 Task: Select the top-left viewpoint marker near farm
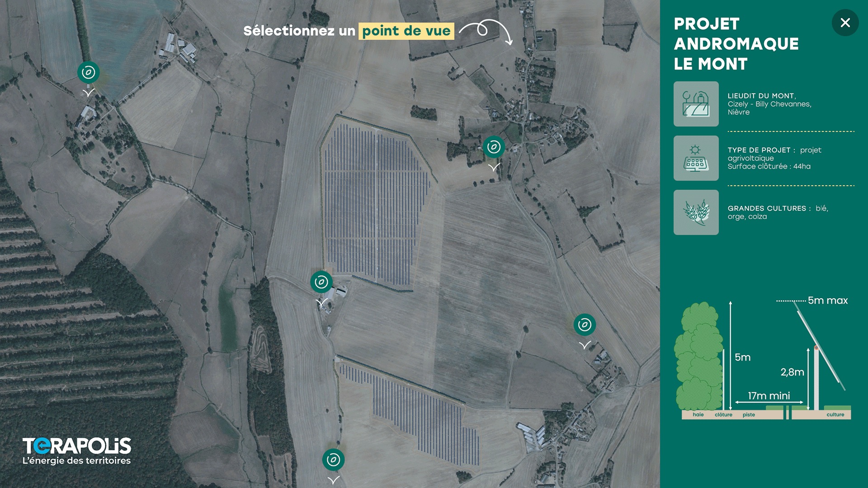point(88,72)
